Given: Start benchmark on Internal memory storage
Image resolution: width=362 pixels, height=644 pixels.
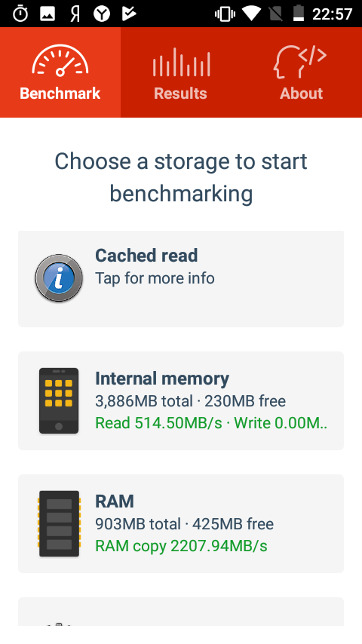Looking at the screenshot, I should coord(181,400).
